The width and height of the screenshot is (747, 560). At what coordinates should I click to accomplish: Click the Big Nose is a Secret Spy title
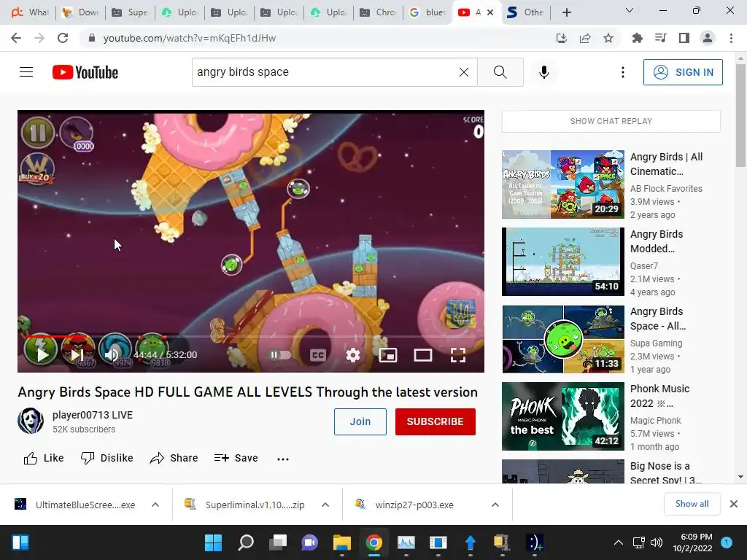(x=665, y=472)
